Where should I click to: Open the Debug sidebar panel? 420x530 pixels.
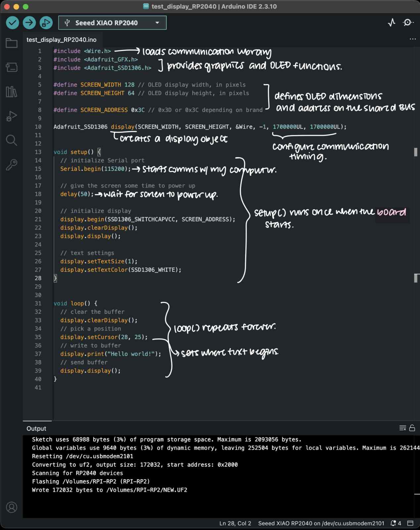pos(12,116)
